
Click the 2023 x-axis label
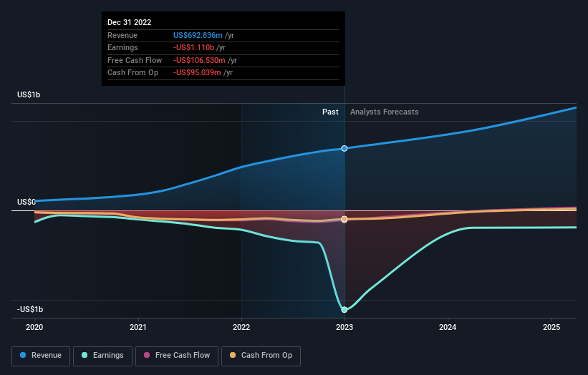pyautogui.click(x=344, y=328)
